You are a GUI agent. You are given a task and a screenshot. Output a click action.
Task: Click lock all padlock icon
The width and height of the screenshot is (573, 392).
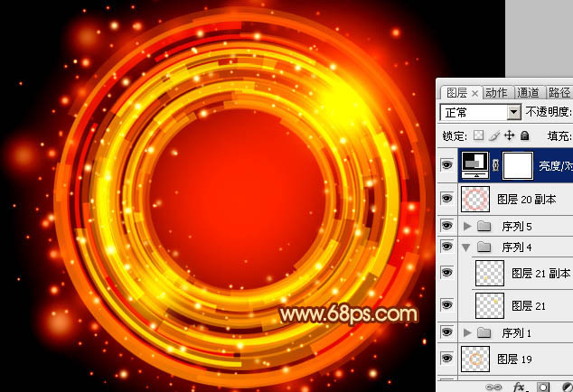[524, 135]
